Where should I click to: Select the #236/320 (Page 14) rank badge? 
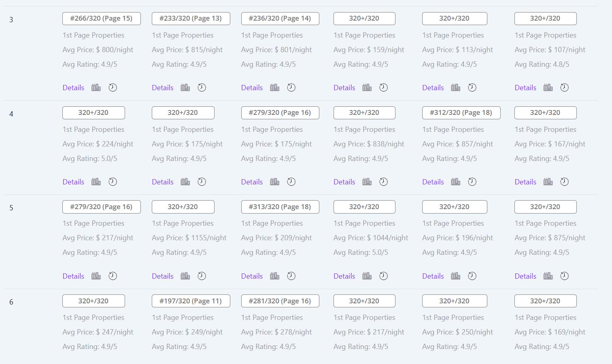tap(280, 19)
